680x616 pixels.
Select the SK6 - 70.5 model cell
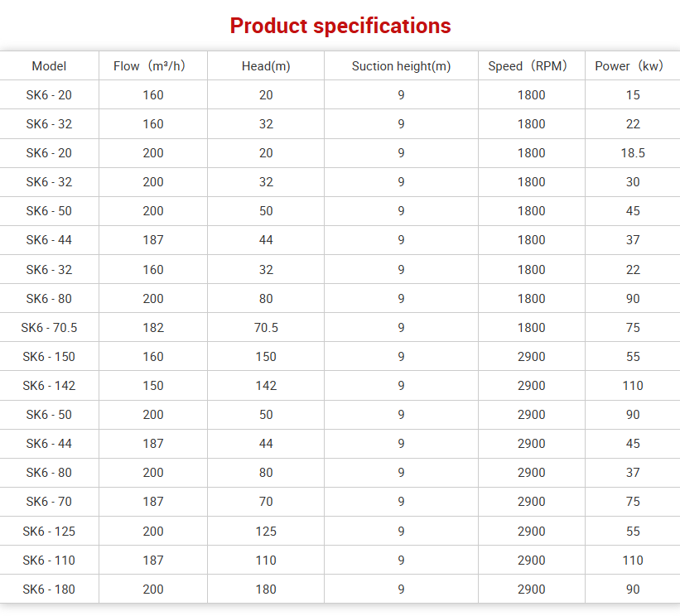point(49,328)
